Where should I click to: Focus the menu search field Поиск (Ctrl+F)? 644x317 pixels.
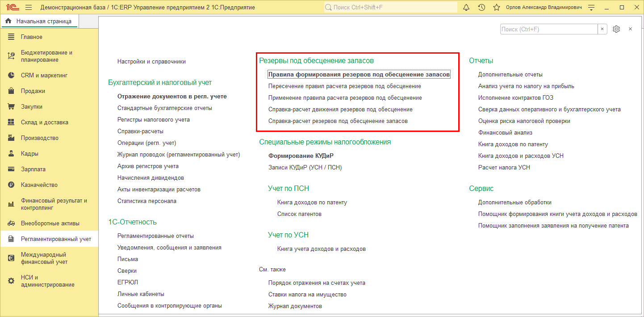(x=549, y=29)
